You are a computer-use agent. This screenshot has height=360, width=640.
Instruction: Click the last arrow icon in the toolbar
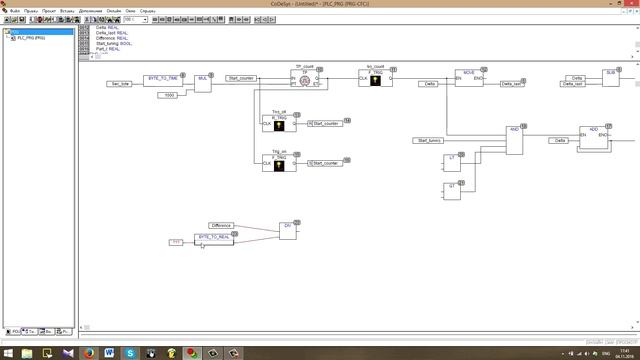[272, 20]
